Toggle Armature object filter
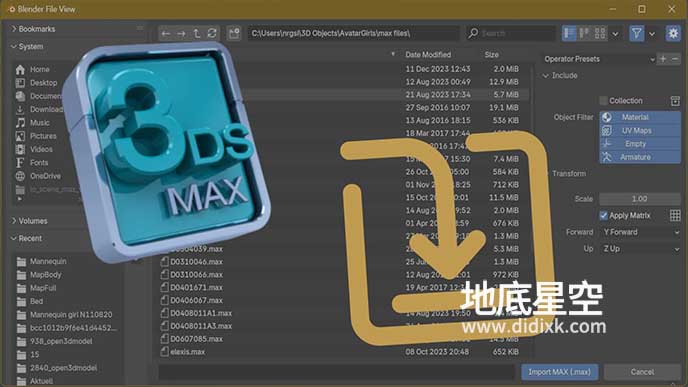Image resolution: width=688 pixels, height=387 pixels. tap(640, 157)
